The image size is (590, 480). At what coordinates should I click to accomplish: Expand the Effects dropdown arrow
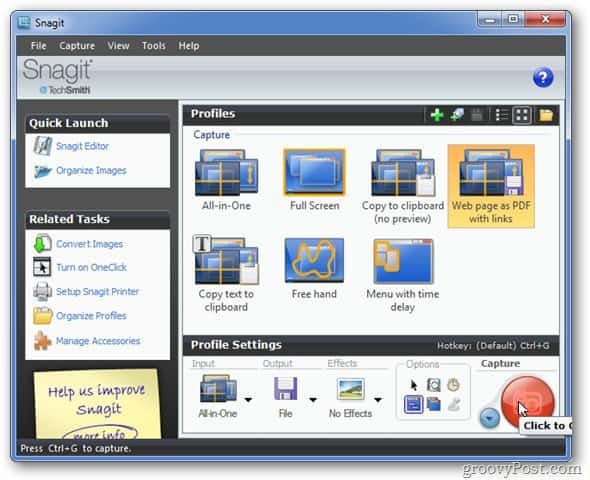point(378,399)
